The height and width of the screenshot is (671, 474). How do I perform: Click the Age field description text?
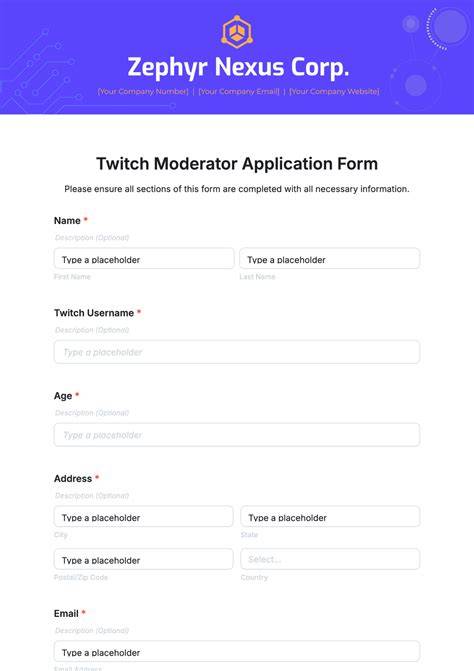92,413
